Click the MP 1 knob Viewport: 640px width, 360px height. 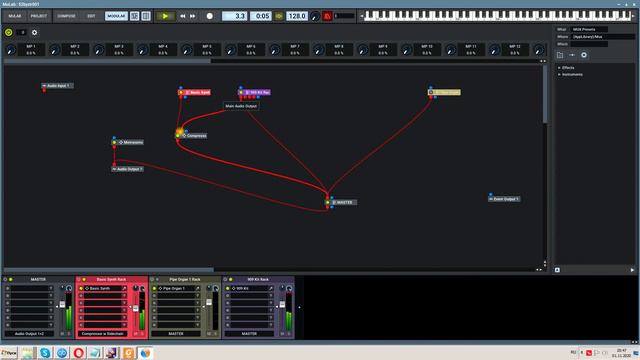coord(11,50)
